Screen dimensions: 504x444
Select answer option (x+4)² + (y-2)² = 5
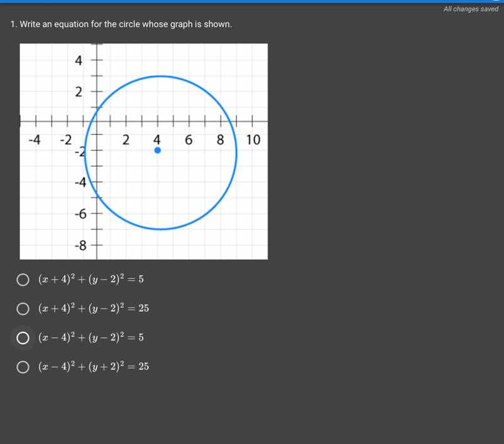(23, 279)
